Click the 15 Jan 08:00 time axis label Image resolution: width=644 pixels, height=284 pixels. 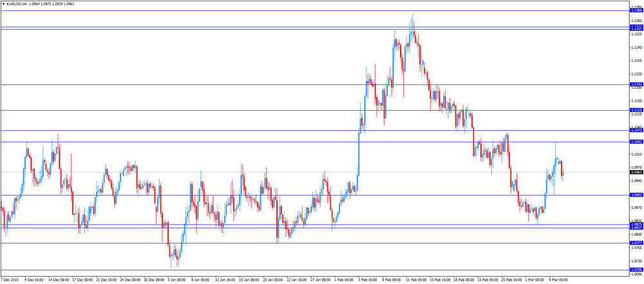tap(249, 280)
